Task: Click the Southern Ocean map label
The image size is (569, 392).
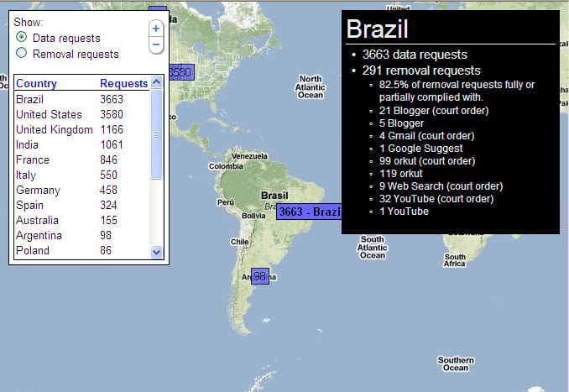Action: click(456, 364)
